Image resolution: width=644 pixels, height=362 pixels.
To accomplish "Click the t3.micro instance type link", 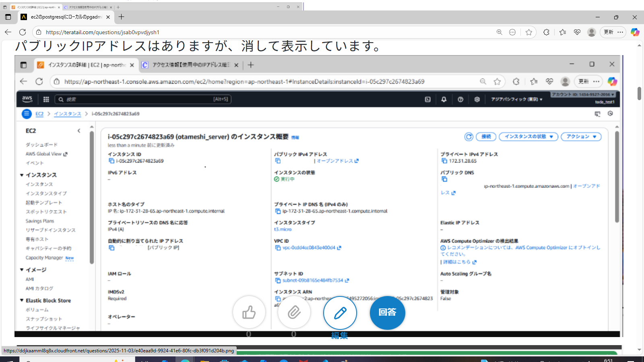I will pos(283,229).
